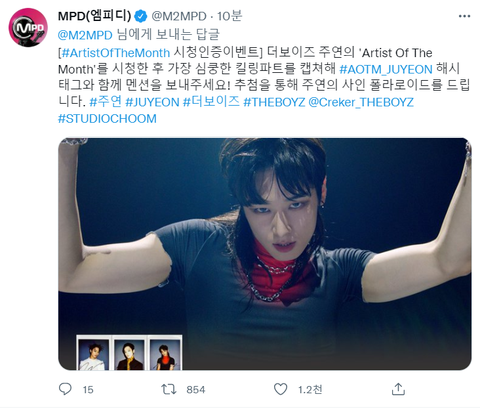The image size is (480, 409).
Task: Click the @M2MPD reply-to mention
Action: (x=85, y=35)
